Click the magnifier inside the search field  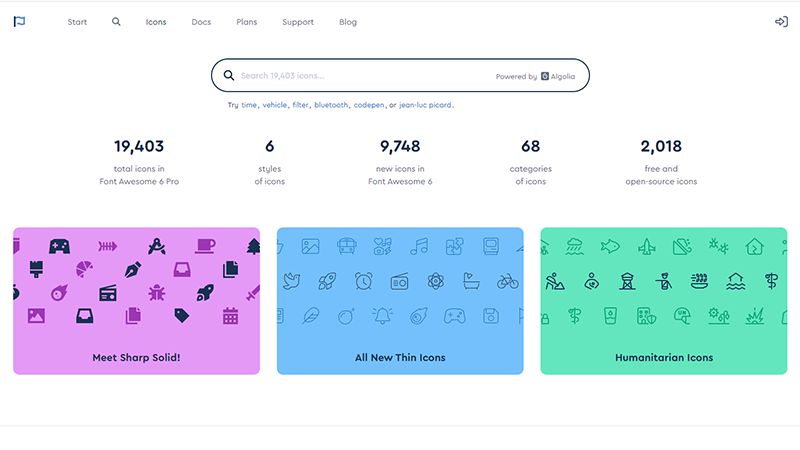coord(229,76)
